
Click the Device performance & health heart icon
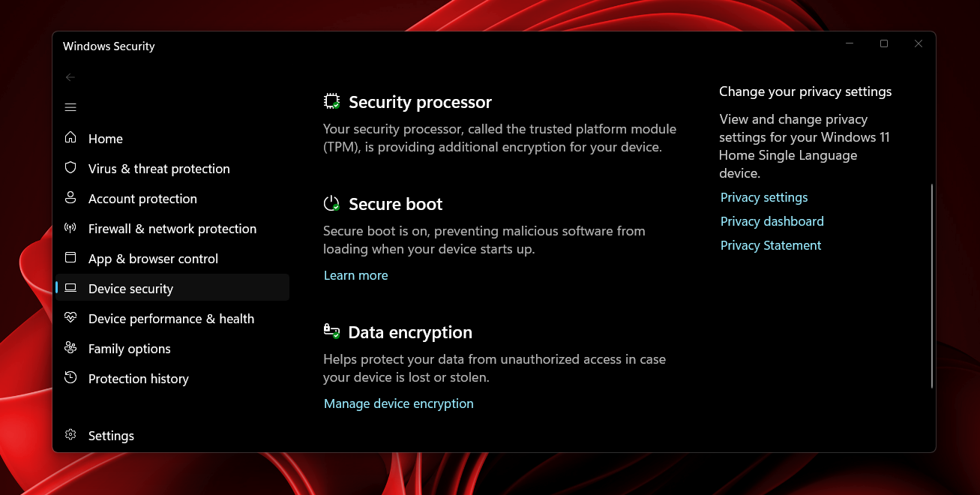[70, 318]
